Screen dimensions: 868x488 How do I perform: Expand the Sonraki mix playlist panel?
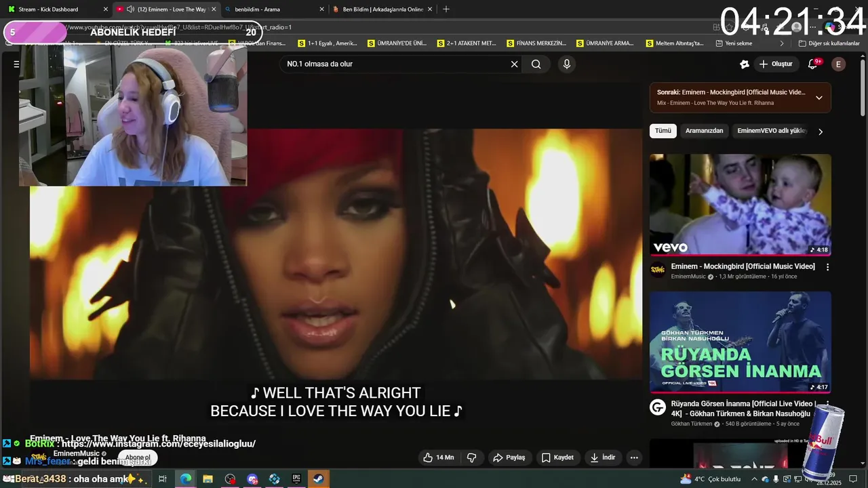click(818, 98)
